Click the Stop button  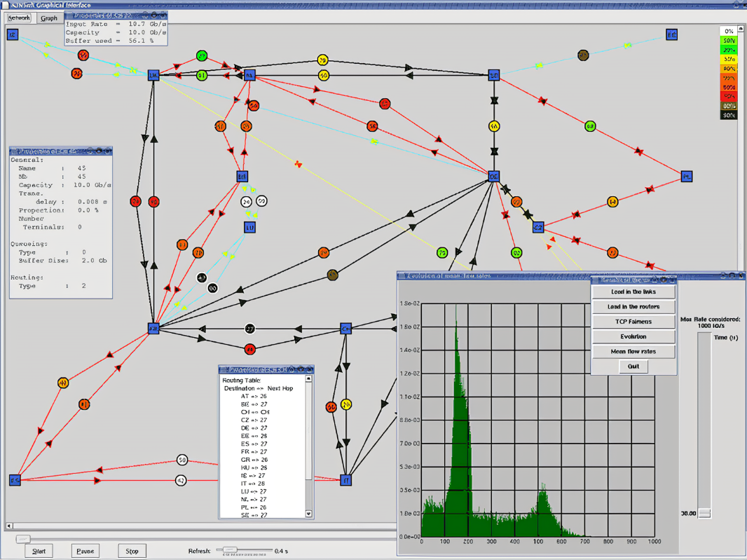132,551
